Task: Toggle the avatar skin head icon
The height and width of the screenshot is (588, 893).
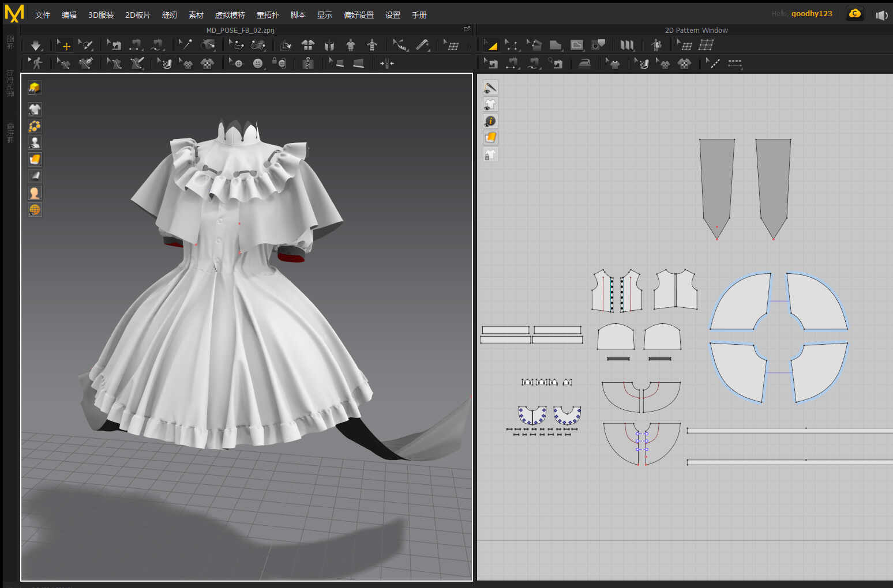Action: (x=35, y=193)
